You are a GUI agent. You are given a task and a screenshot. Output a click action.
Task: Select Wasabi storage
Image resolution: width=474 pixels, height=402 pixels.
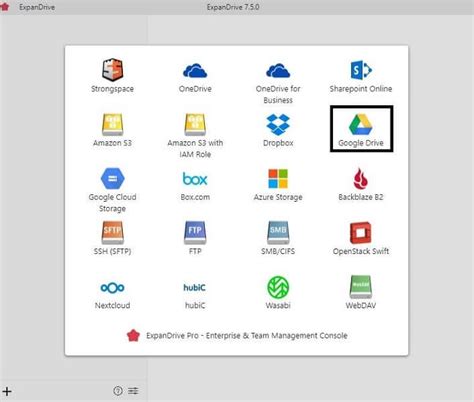click(x=278, y=292)
